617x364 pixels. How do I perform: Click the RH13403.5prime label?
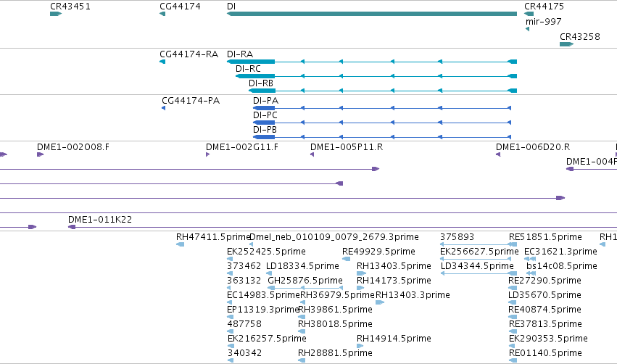(394, 266)
